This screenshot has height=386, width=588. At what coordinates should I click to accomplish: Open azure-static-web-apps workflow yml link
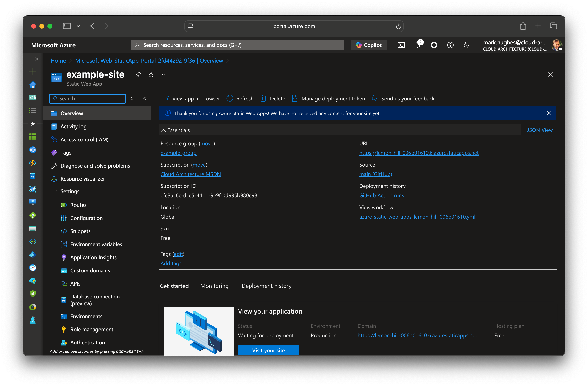(x=417, y=217)
